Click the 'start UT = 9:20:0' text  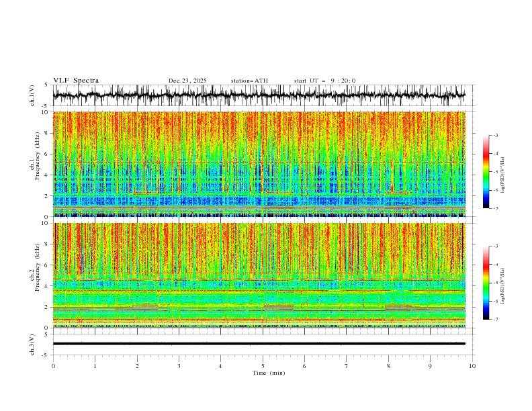[x=324, y=81]
